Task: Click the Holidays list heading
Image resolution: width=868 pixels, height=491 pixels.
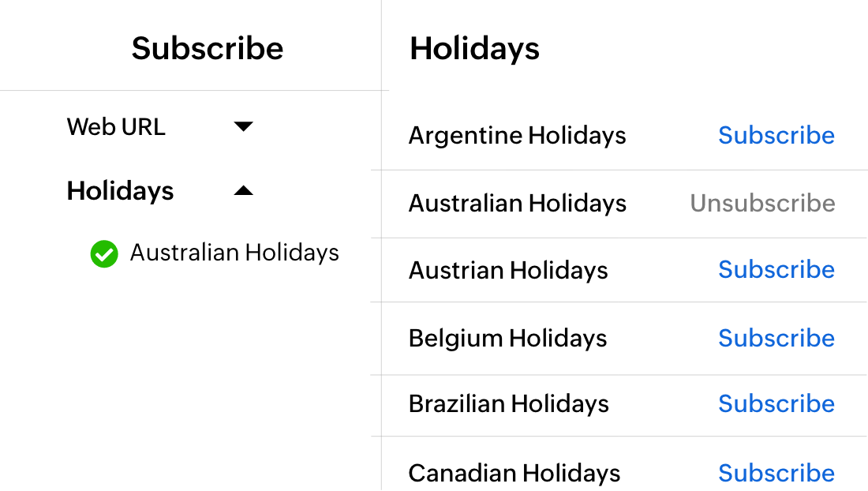Action: tap(474, 49)
